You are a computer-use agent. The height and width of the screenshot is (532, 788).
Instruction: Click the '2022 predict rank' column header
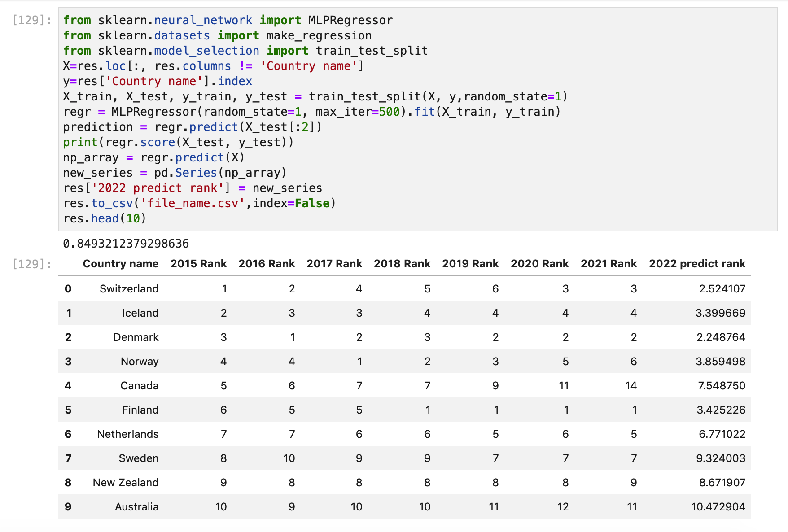click(697, 264)
